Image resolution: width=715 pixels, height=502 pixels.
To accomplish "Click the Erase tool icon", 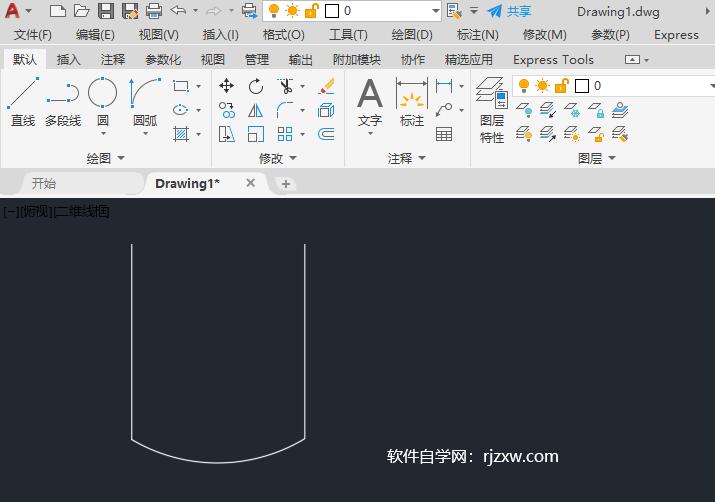I will coord(326,86).
